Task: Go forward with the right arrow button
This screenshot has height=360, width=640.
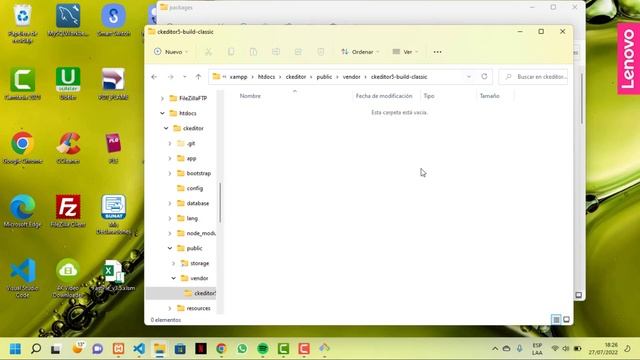Action: pyautogui.click(x=171, y=77)
